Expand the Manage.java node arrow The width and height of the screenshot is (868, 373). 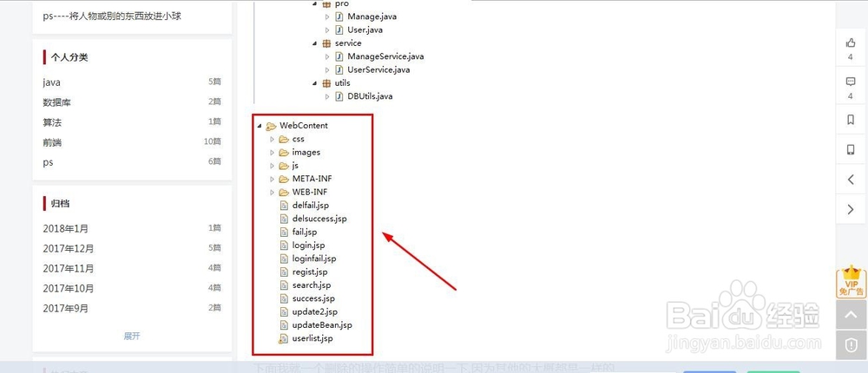327,16
